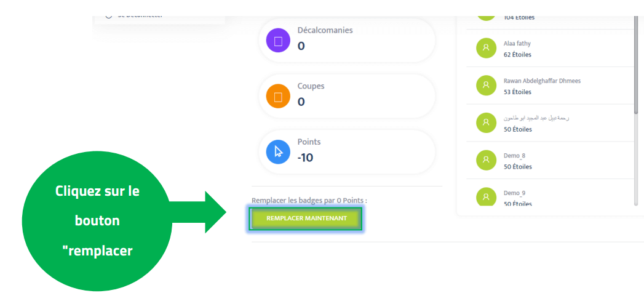Click the "62 Étoiles" score text
644x293 pixels.
pos(517,55)
